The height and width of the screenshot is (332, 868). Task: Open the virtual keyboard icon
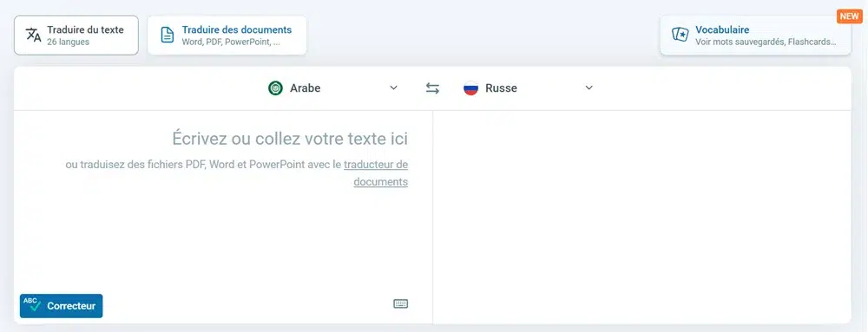click(x=401, y=303)
